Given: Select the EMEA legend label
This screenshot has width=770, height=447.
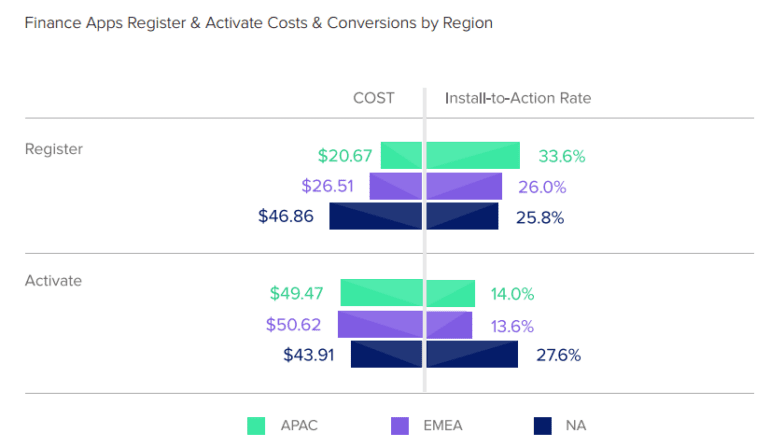Looking at the screenshot, I should pos(443,425).
